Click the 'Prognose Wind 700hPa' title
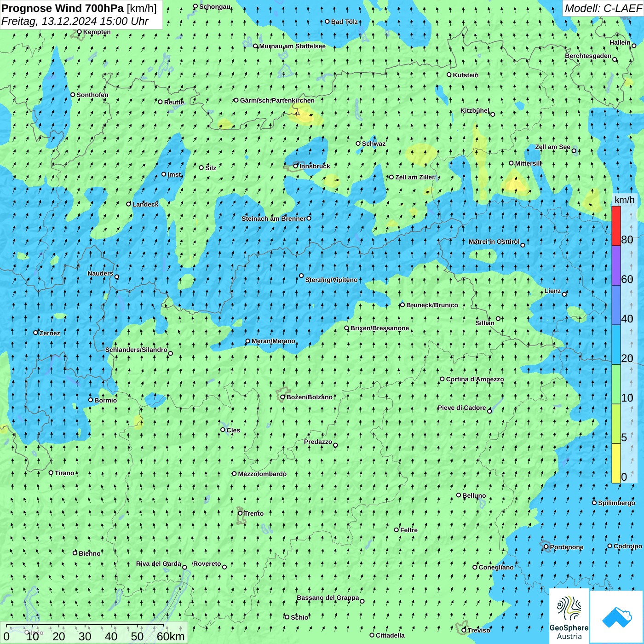Viewport: 644px width, 644px height. 63,8
